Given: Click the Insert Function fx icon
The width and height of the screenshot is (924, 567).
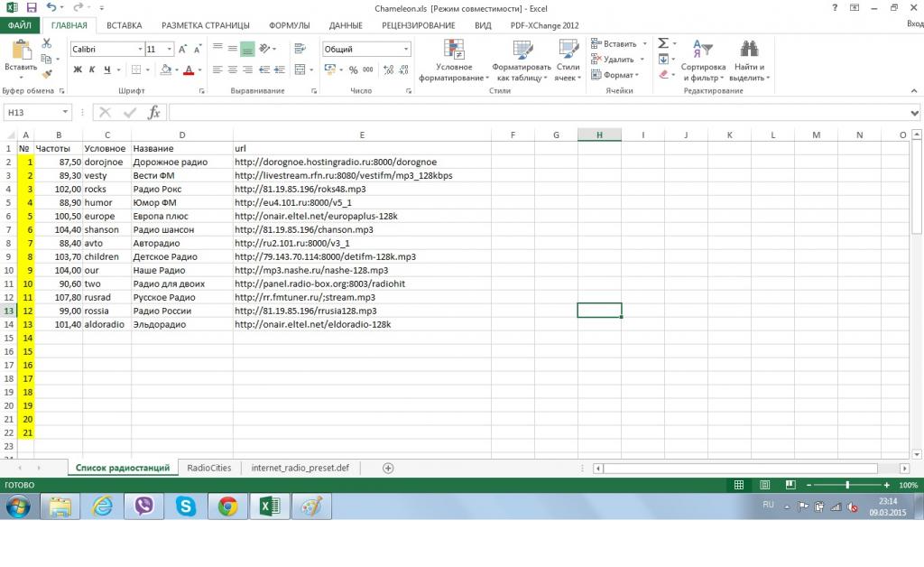Looking at the screenshot, I should point(154,112).
